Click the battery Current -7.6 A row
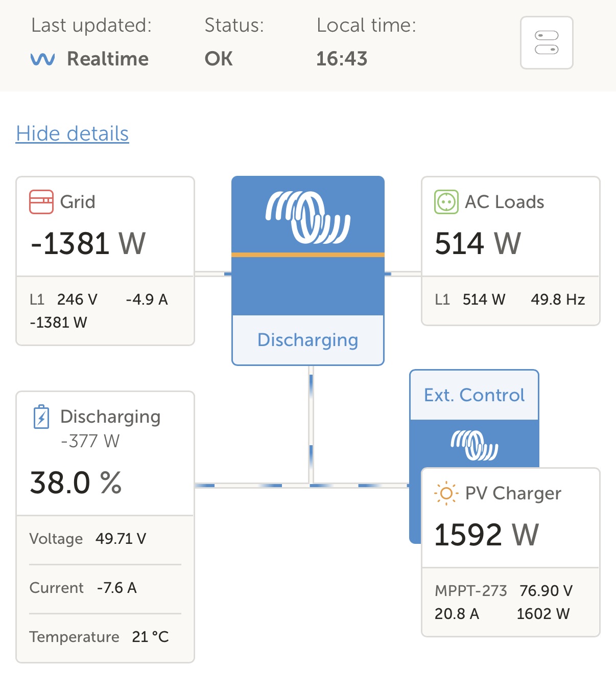This screenshot has width=616, height=688. point(83,588)
